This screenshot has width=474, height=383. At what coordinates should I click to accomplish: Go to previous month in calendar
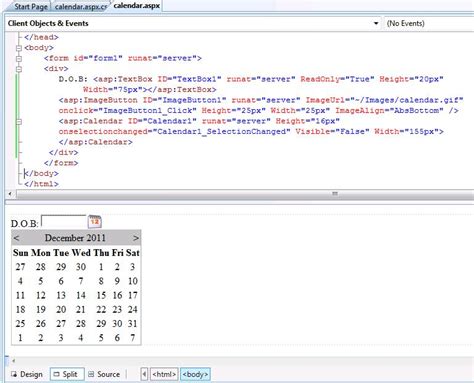click(x=17, y=238)
